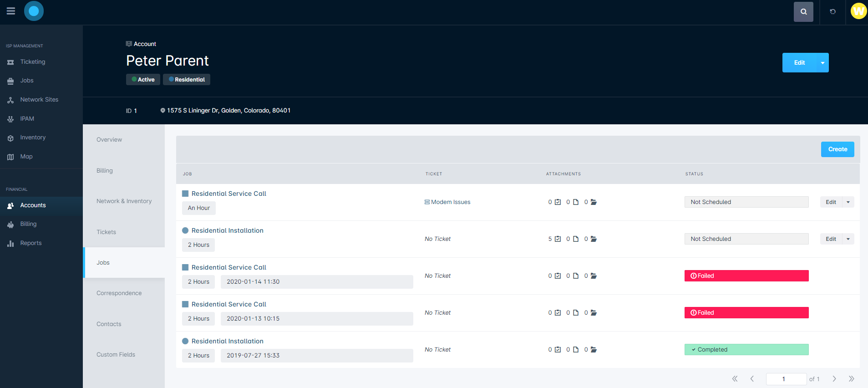This screenshot has width=868, height=388.
Task: Click the Ticketing sidebar icon
Action: 10,62
